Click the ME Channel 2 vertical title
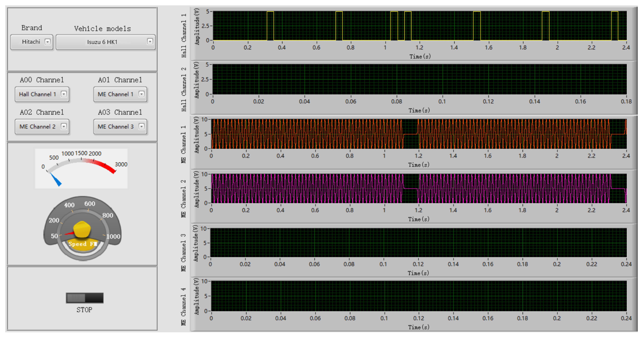 (183, 199)
